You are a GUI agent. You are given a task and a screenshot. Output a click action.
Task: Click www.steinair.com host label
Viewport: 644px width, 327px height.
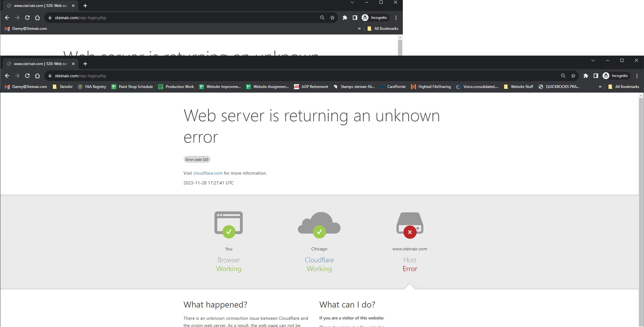pos(410,249)
